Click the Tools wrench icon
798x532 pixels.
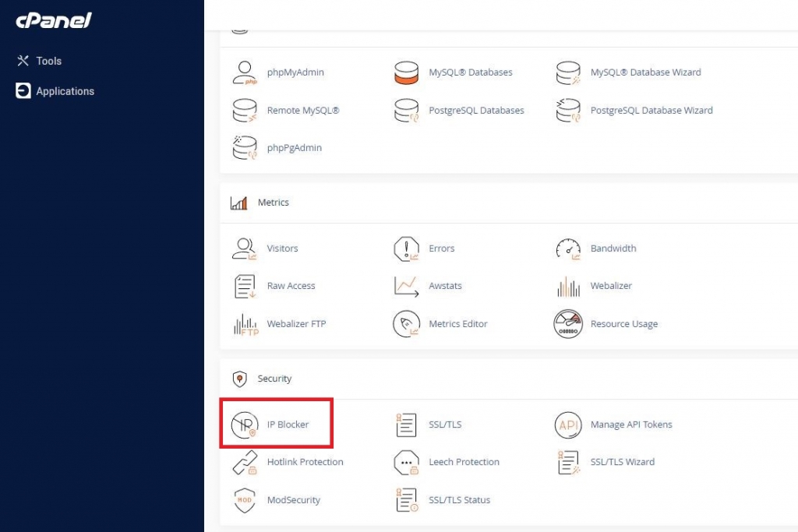pyautogui.click(x=23, y=61)
